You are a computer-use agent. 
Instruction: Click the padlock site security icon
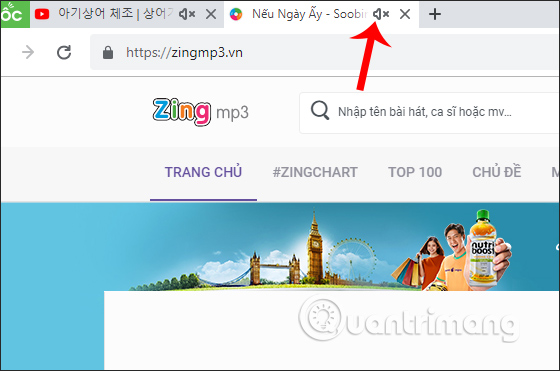pos(108,52)
